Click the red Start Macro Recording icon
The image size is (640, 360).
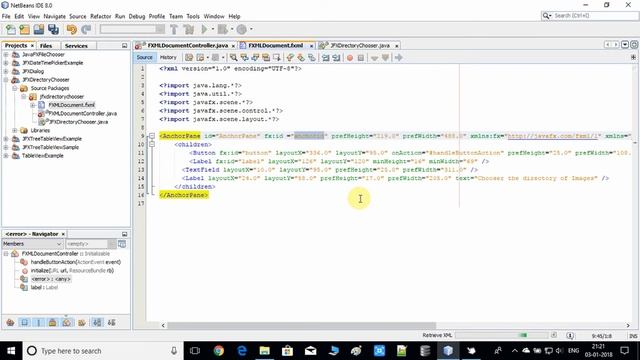(350, 58)
